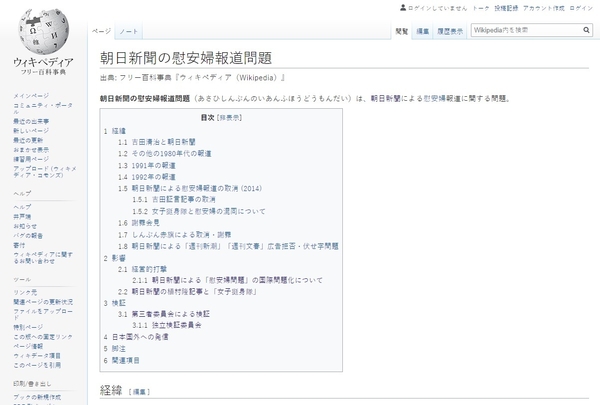Open 特別ページ in the sidebar
Screen dimensions: 600x405
click(x=28, y=327)
